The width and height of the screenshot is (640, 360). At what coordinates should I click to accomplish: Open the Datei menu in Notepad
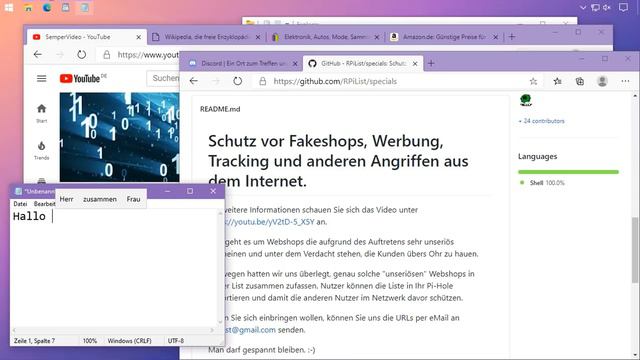point(20,204)
